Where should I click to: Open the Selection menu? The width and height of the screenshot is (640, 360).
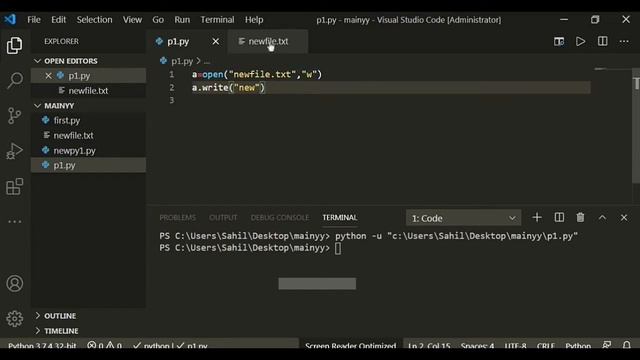coord(94,20)
